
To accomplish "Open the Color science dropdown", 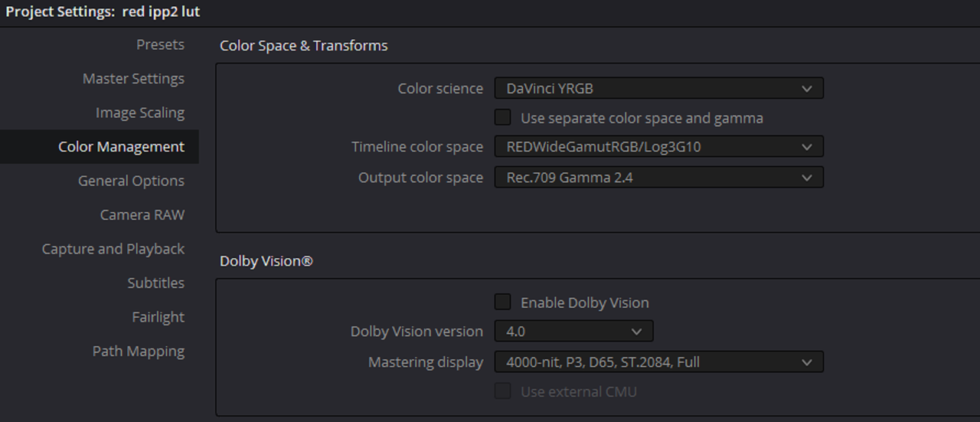I will [658, 89].
